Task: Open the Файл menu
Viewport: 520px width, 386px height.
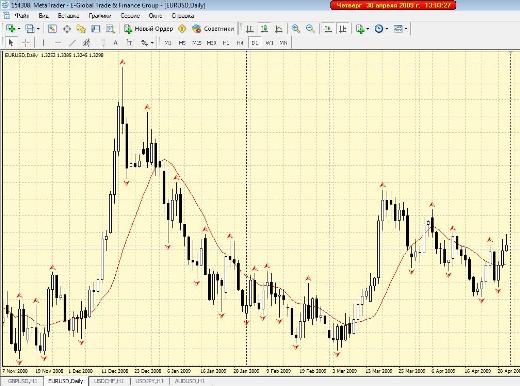Action: [x=22, y=16]
